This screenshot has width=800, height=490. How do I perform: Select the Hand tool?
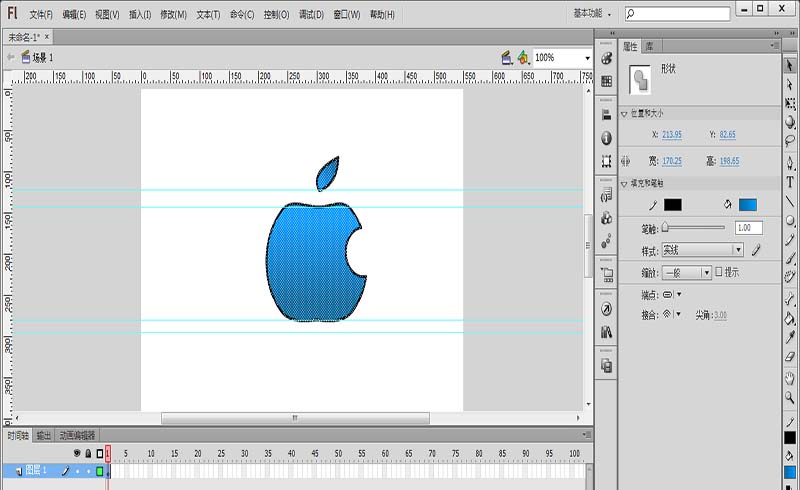[x=789, y=378]
